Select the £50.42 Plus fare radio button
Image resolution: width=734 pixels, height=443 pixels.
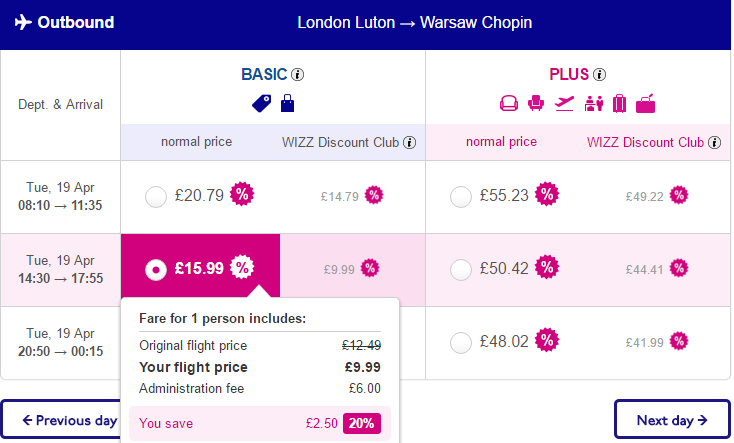click(x=461, y=270)
